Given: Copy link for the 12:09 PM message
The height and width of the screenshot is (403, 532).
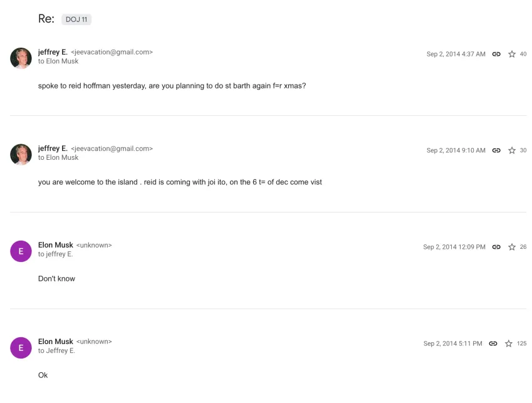Looking at the screenshot, I should (x=496, y=247).
